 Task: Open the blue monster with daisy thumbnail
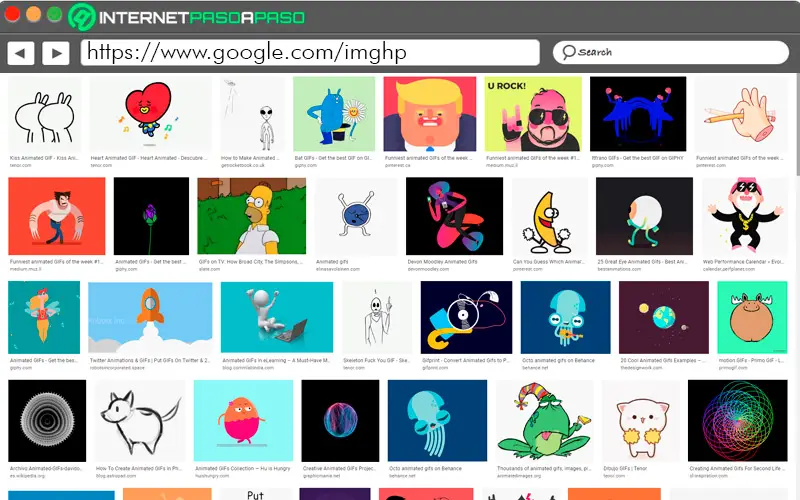[334, 114]
